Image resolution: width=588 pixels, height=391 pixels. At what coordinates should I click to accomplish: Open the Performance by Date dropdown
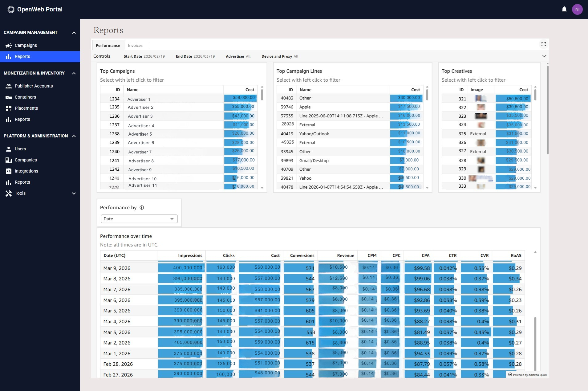click(x=139, y=219)
